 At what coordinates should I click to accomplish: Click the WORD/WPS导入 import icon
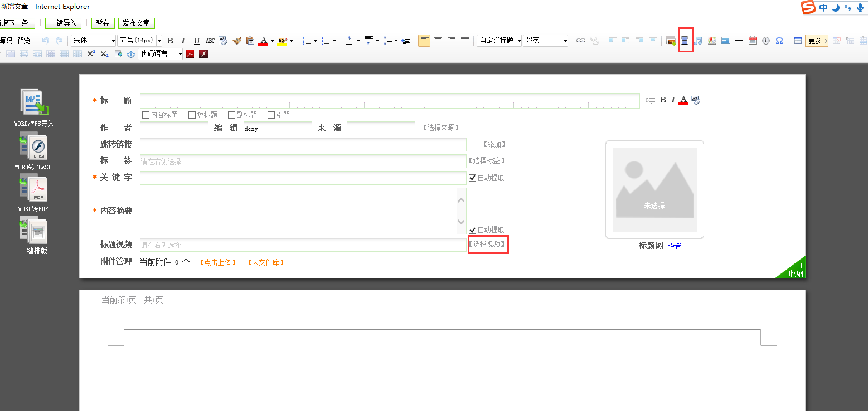pos(34,103)
